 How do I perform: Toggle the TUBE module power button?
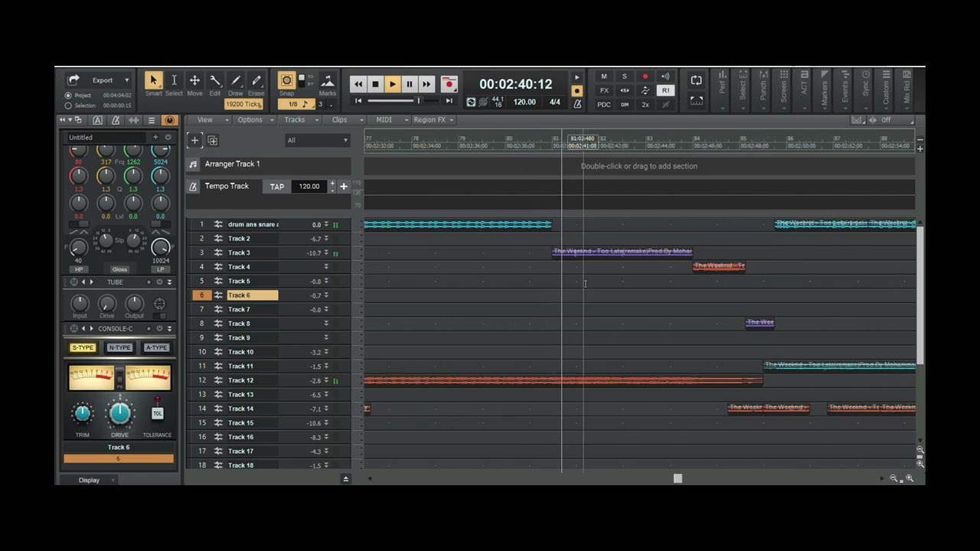click(x=159, y=282)
